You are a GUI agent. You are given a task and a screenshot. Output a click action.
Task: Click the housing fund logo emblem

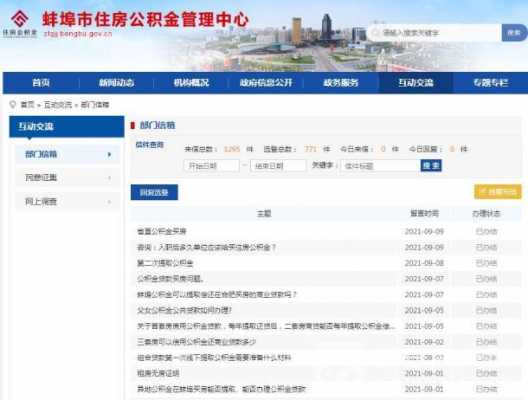[20, 19]
